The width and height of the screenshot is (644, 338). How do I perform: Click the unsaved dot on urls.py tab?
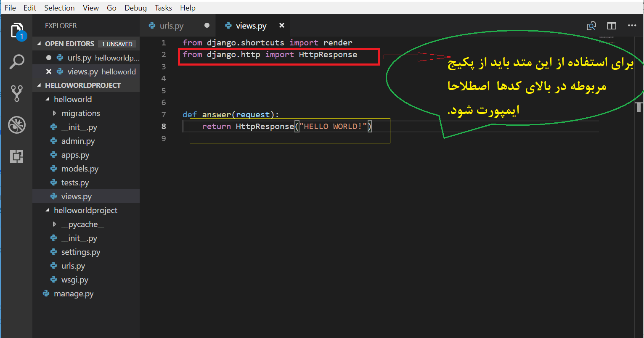pos(207,25)
